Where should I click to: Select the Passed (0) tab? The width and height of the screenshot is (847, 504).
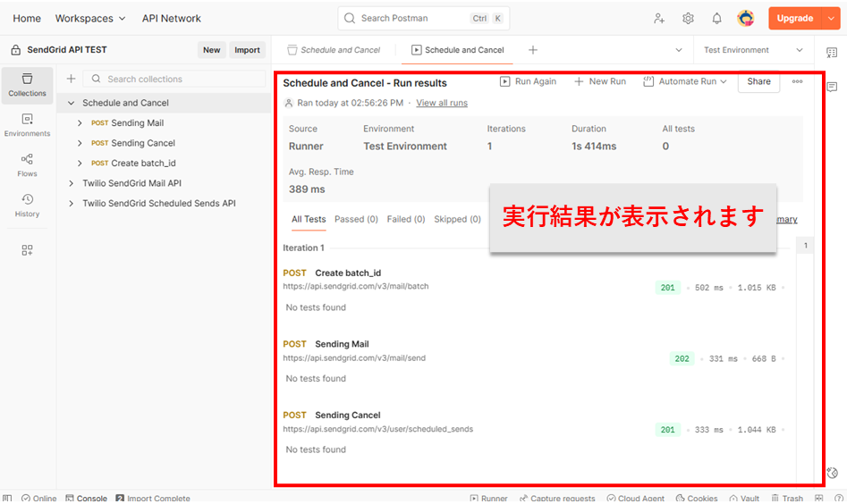coord(356,219)
